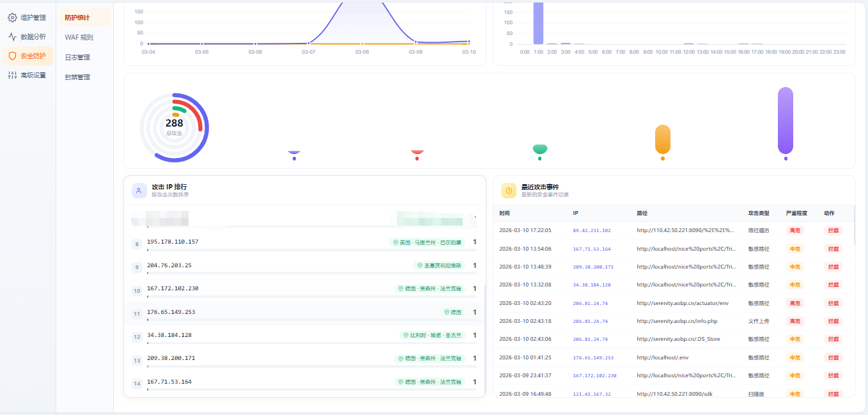Click the 高危 badge in the 17:22:05 row
Image resolution: width=868 pixels, height=415 pixels.
794,231
